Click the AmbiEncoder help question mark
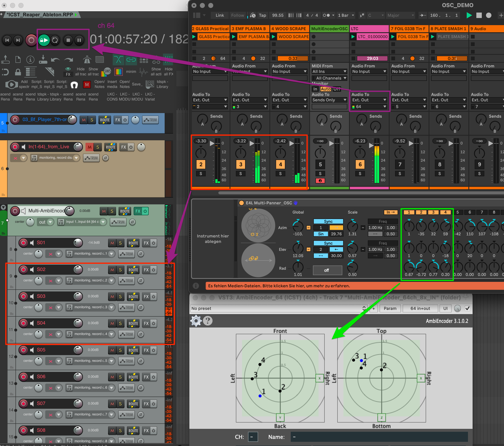The height and width of the screenshot is (446, 504). tap(208, 321)
